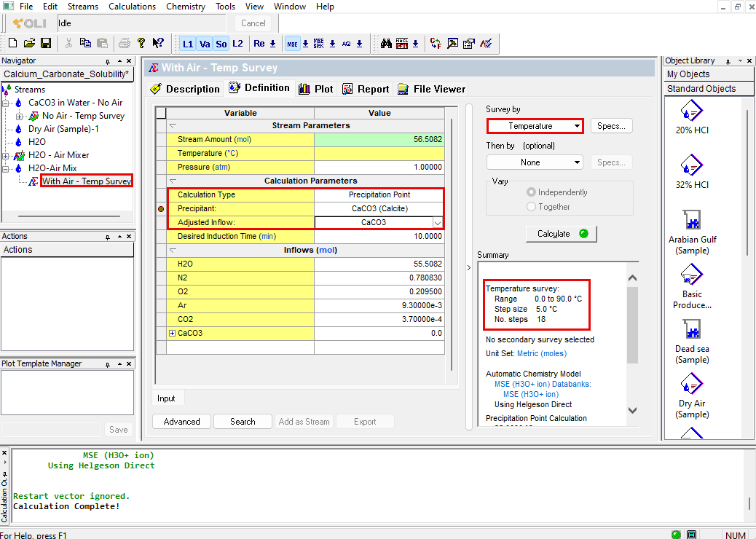Click the Search button
This screenshot has height=539, width=756.
pyautogui.click(x=243, y=421)
